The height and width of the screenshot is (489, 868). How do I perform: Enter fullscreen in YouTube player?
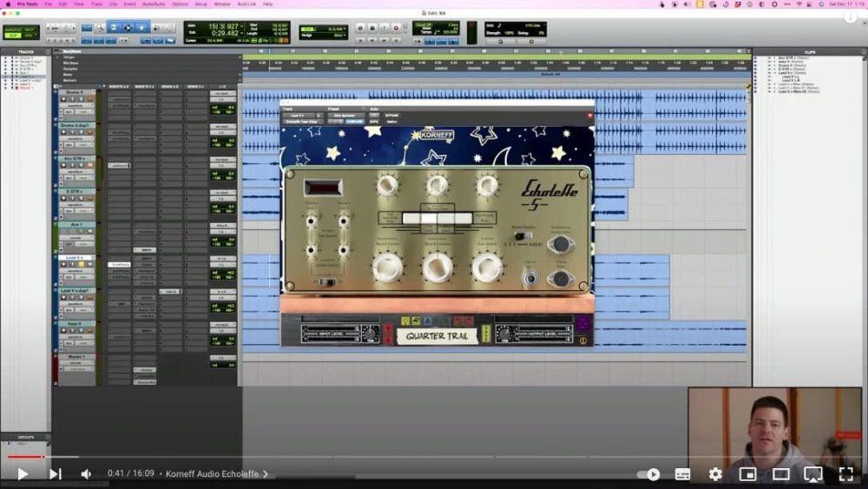click(x=845, y=474)
